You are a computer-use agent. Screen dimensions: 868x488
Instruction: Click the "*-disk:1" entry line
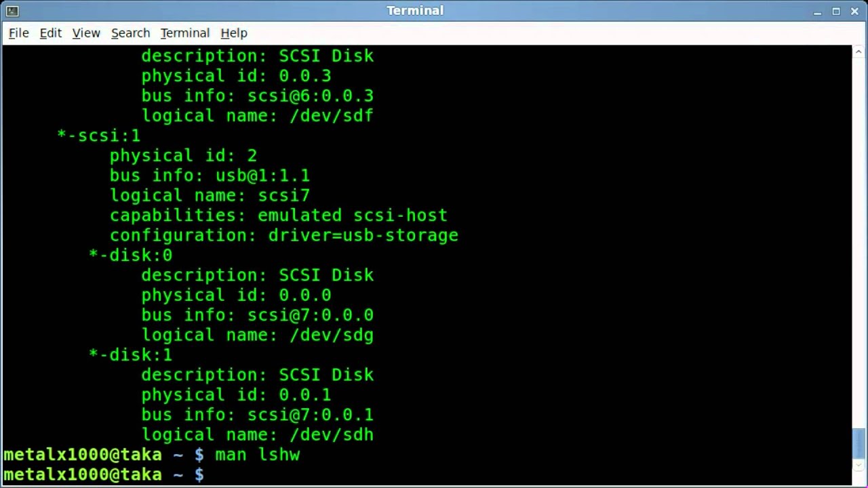tap(131, 355)
